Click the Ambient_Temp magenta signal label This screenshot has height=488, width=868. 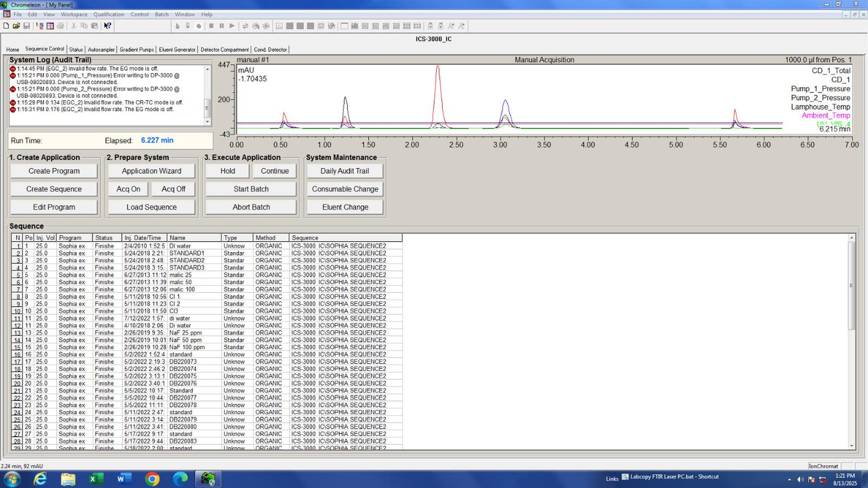[825, 115]
